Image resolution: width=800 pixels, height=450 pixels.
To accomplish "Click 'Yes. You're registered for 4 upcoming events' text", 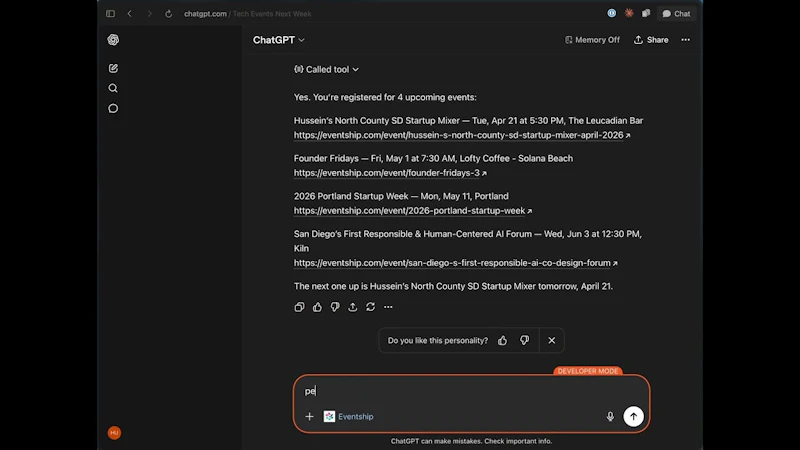I will pyautogui.click(x=385, y=97).
